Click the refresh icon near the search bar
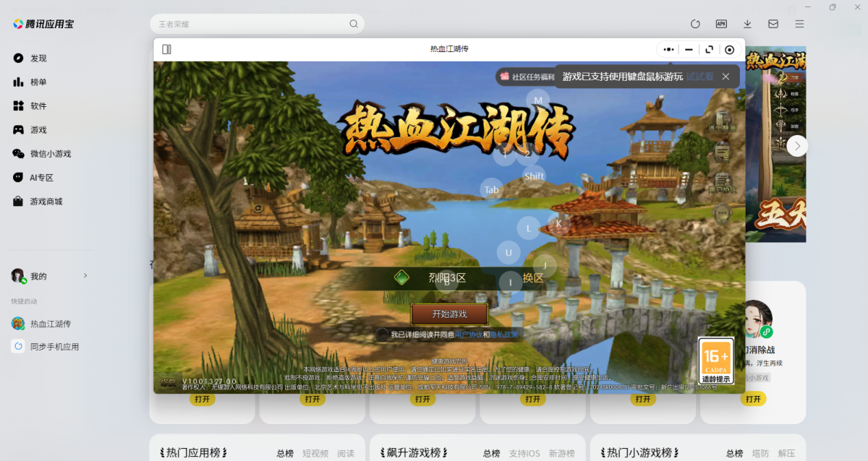This screenshot has height=461, width=868. [695, 23]
